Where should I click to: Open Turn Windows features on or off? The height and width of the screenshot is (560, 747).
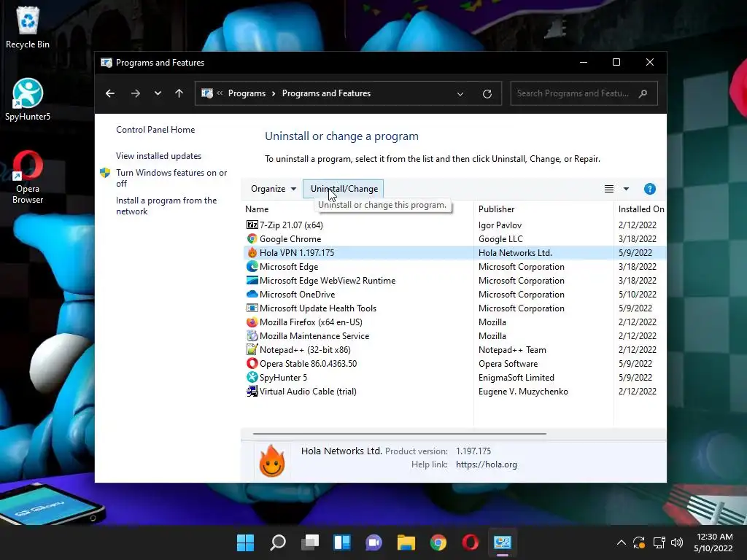171,178
